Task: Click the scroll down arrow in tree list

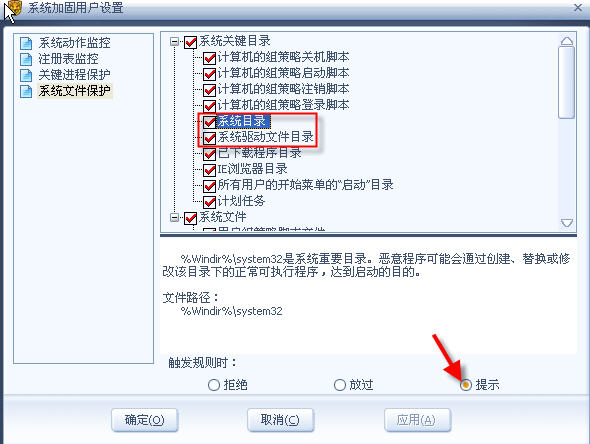Action: [567, 223]
